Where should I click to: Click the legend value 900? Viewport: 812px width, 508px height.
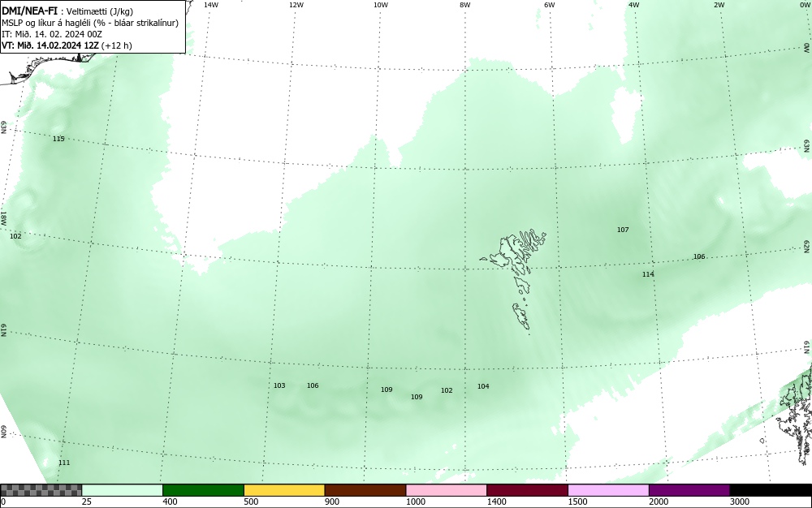tap(332, 502)
